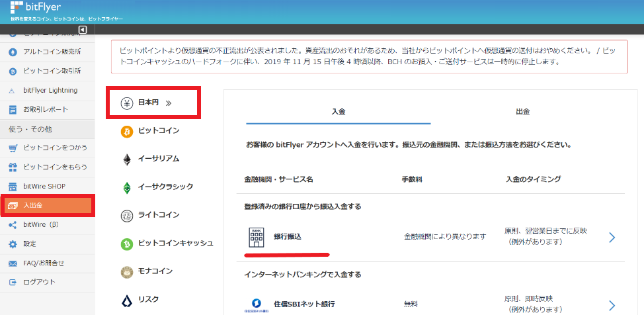This screenshot has height=315, width=644.
Task: Click the gear icon beside 設定
Action: pyautogui.click(x=13, y=244)
